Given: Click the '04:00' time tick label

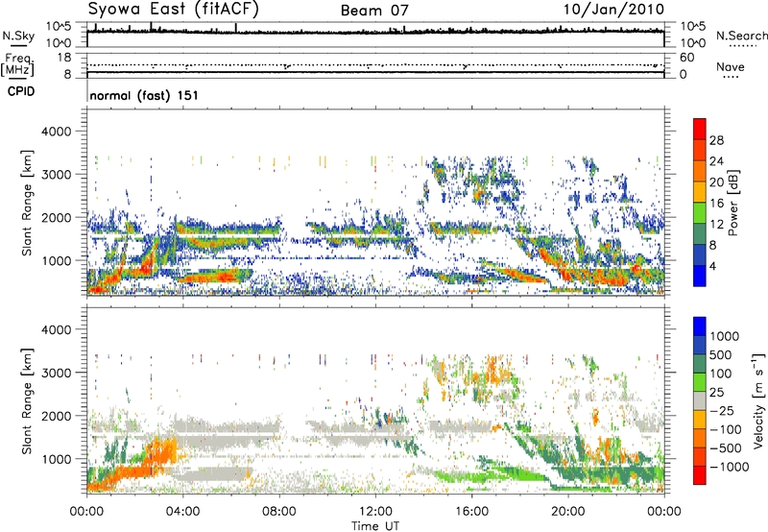Looking at the screenshot, I should click(x=182, y=512).
